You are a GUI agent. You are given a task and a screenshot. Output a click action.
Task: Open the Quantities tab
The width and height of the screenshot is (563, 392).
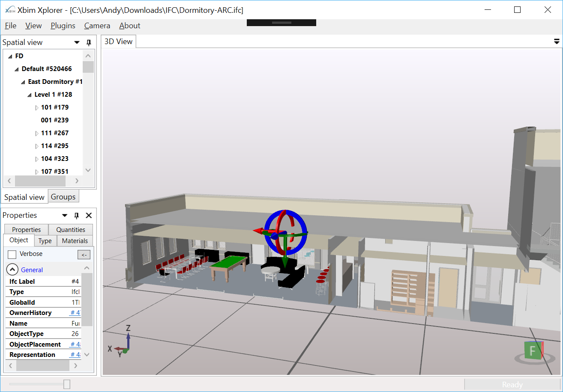(71, 229)
